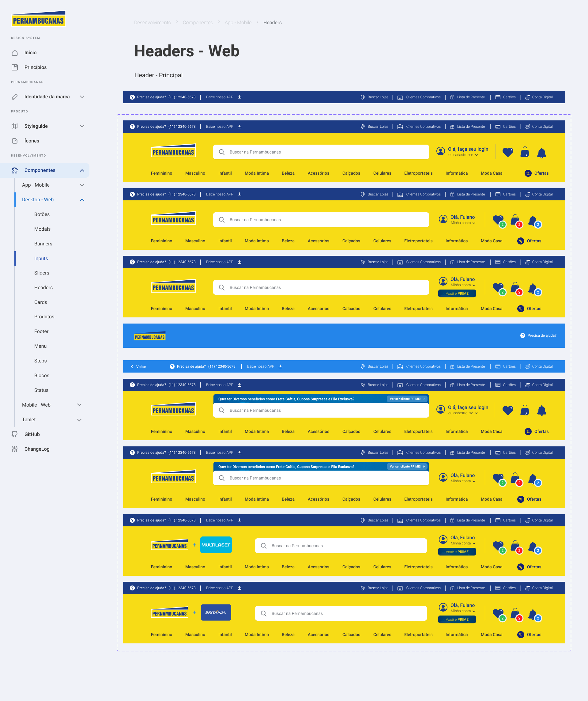
Task: Click the Pernambucanas logo in the sidebar
Action: click(x=38, y=19)
